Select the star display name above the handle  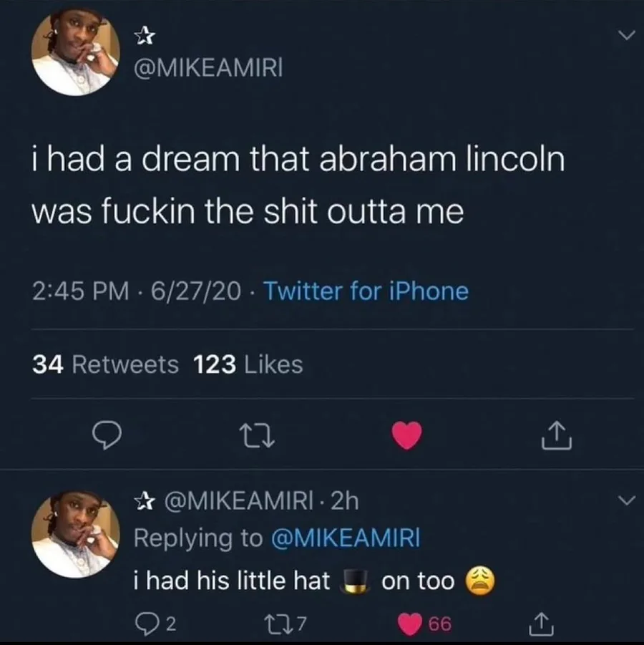145,35
